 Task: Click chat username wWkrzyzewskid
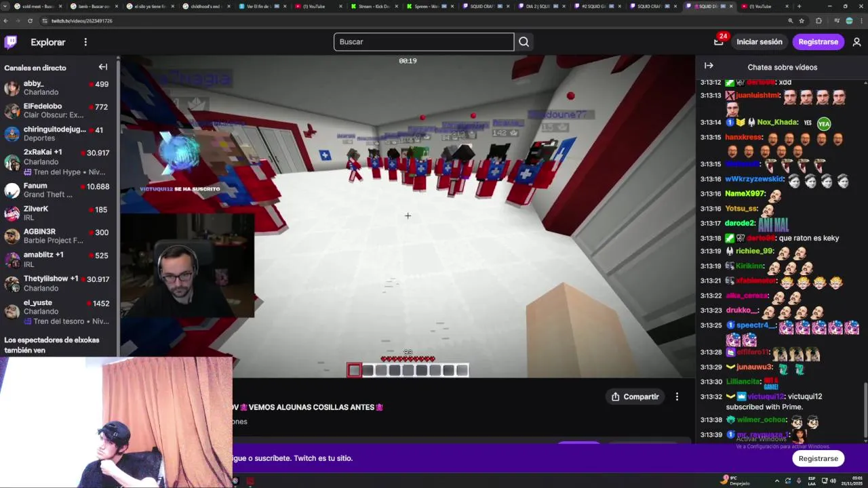(755, 179)
